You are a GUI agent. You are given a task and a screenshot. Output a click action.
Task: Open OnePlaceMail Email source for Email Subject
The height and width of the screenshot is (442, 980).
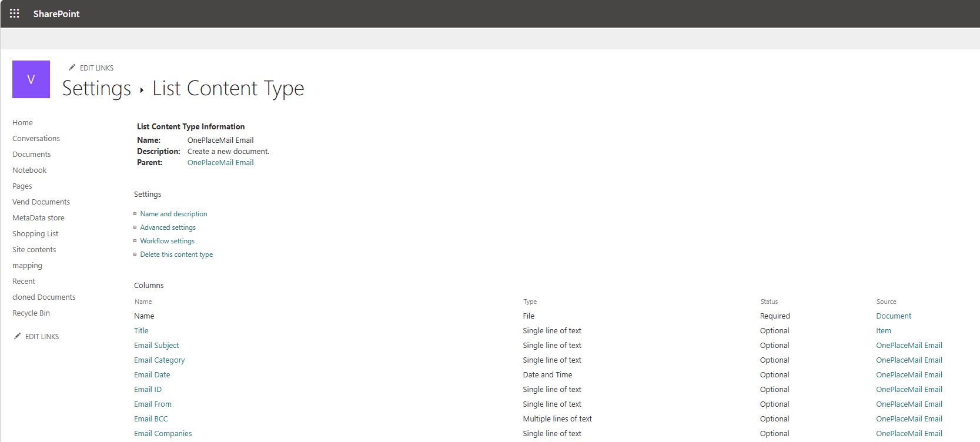(909, 346)
